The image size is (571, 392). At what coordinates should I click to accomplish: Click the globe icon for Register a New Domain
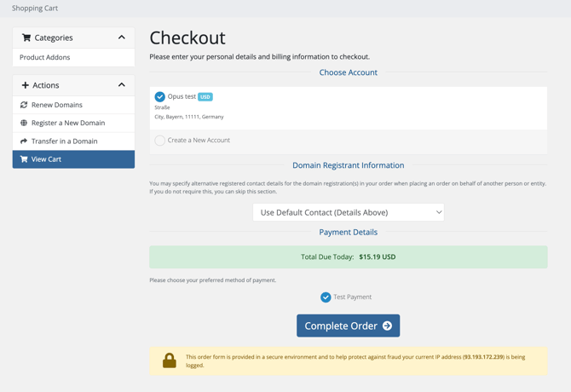24,123
